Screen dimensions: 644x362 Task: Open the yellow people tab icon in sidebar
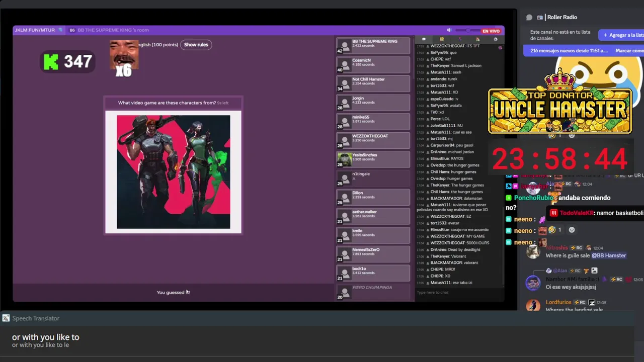click(442, 39)
